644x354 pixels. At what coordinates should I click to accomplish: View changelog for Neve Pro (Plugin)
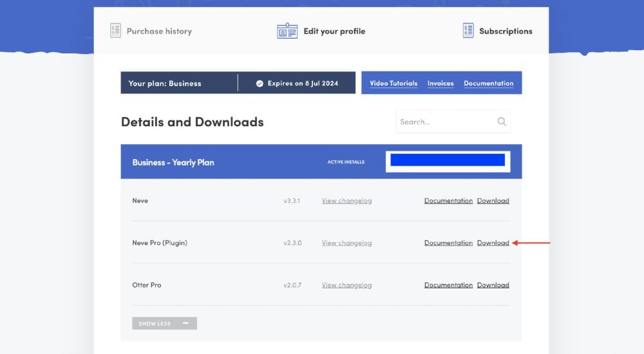pos(346,243)
